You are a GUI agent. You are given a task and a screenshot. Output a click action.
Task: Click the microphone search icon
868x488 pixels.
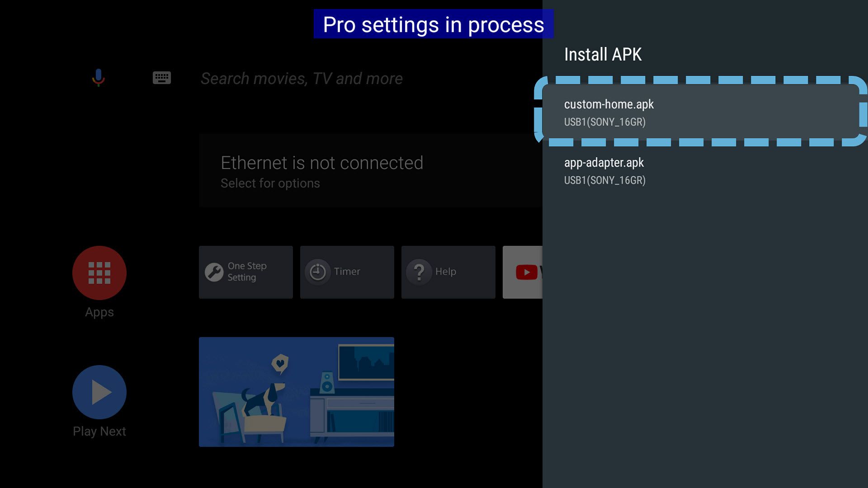coord(99,77)
